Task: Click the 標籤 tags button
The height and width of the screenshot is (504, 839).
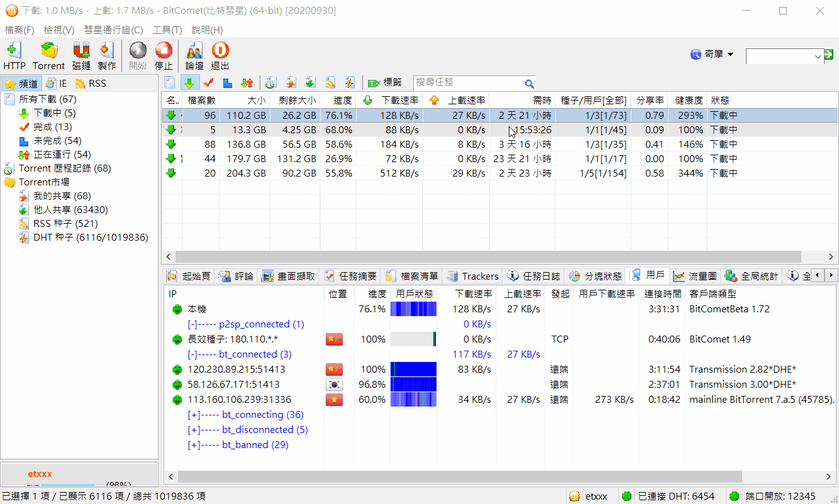Action: point(385,83)
